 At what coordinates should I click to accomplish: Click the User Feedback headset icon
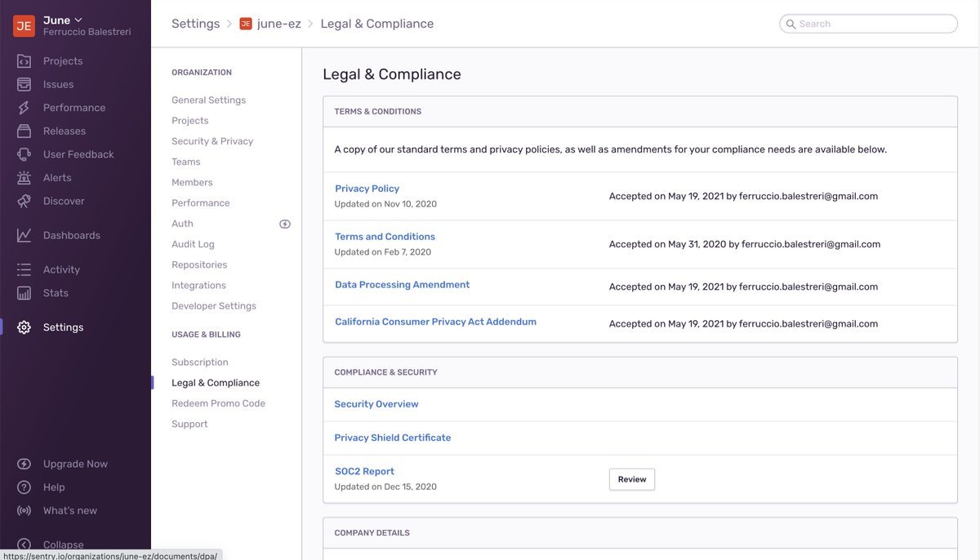pos(24,154)
